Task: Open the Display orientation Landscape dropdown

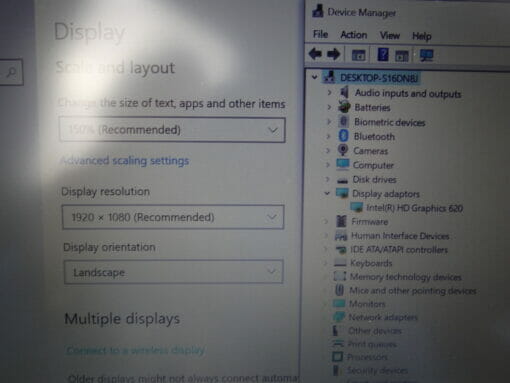Action: (x=174, y=272)
